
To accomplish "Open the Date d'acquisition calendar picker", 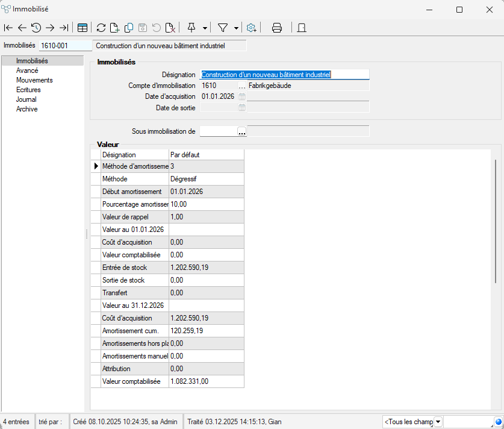I will [x=241, y=96].
